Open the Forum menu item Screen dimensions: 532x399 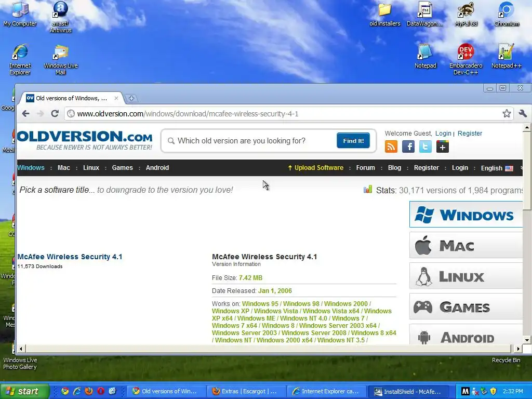(x=365, y=168)
